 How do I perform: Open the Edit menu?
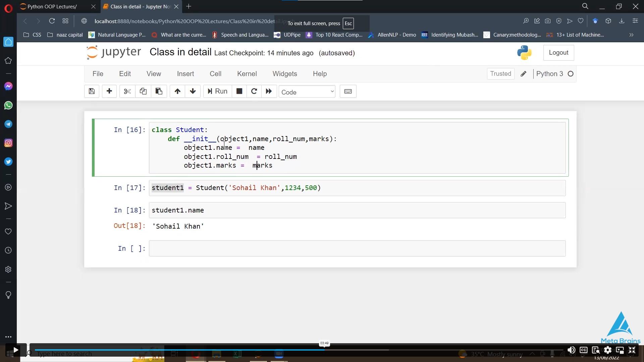125,74
